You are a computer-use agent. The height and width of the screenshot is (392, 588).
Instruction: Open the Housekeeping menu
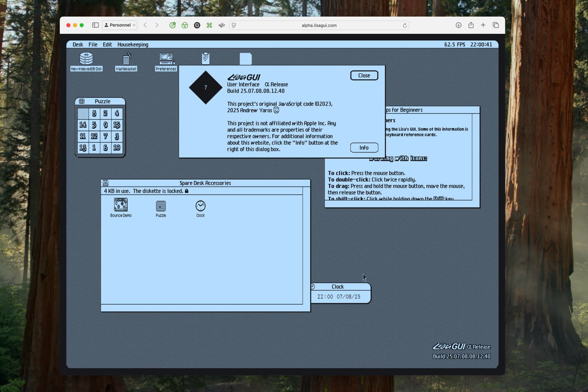(x=133, y=44)
